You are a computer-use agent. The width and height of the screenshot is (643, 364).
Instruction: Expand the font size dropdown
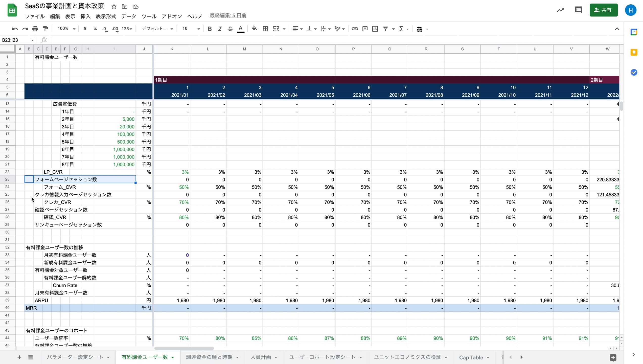(x=198, y=29)
